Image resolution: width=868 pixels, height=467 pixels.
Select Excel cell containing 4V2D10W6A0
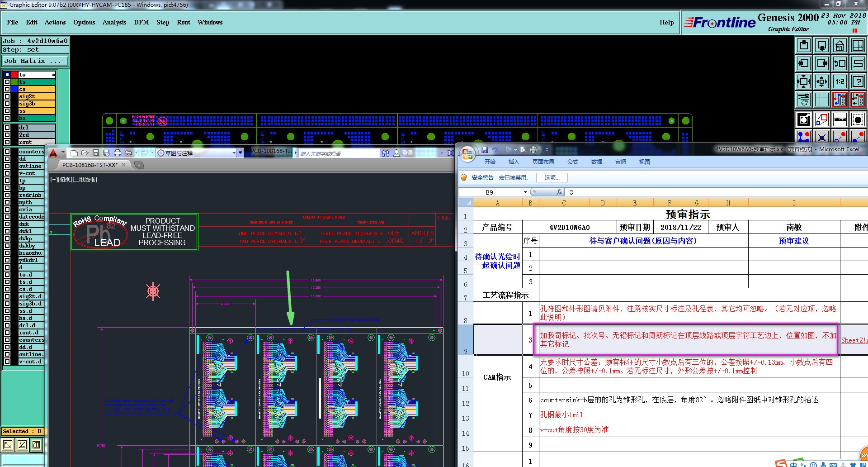coord(570,227)
